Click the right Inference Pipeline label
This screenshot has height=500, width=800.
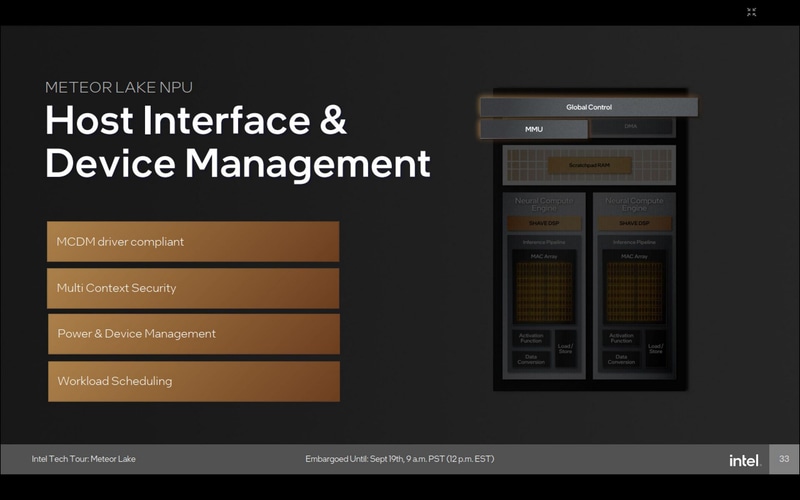coord(634,242)
